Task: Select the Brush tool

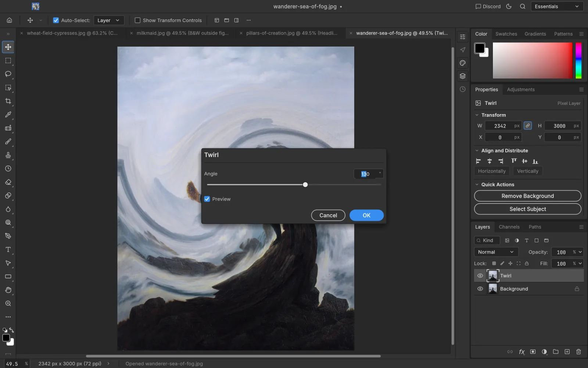Action: [8, 142]
